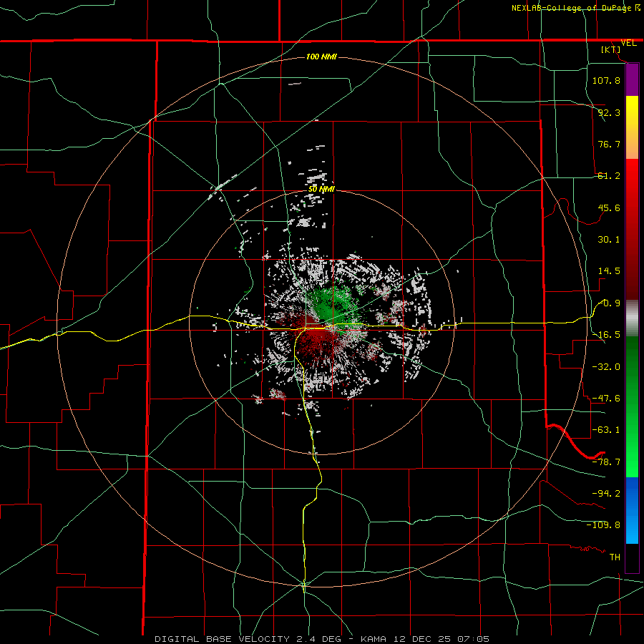This screenshot has width=644, height=644.
Task: Click the green inbound velocity area near radar
Action: [332, 304]
